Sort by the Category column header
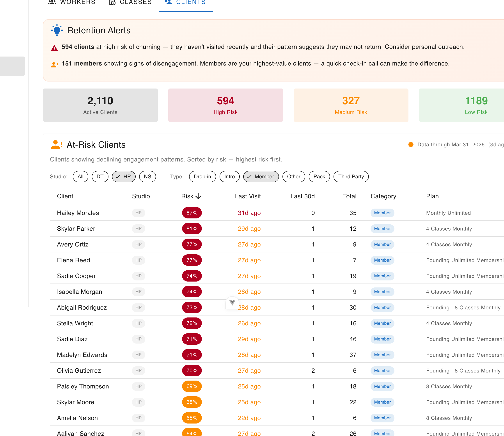Screen dimensions: 504x436 pyautogui.click(x=383, y=196)
